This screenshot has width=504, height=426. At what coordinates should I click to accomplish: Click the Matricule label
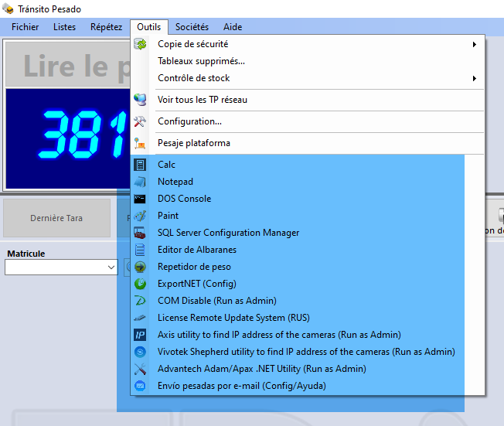pyautogui.click(x=26, y=254)
